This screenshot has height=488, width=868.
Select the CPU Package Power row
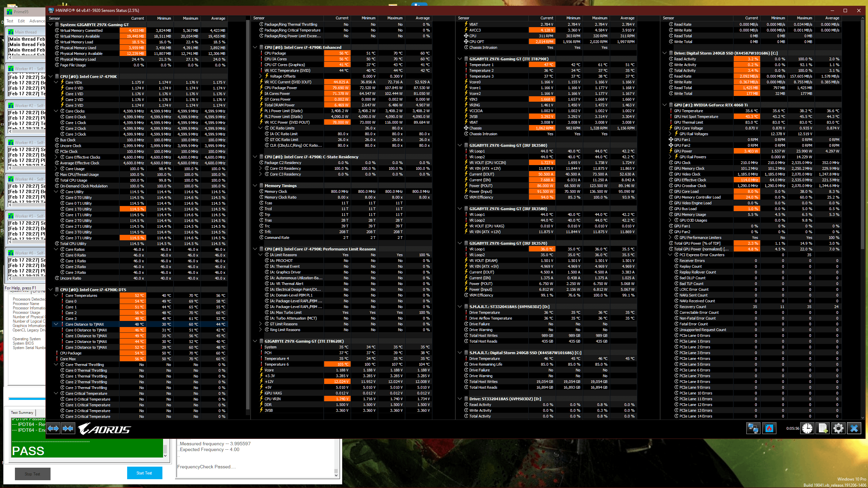(281, 88)
